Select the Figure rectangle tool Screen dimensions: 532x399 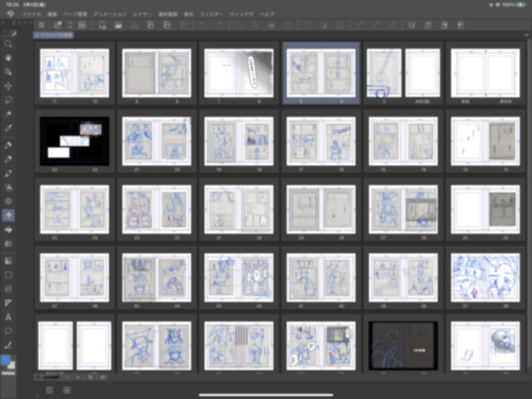(8, 275)
